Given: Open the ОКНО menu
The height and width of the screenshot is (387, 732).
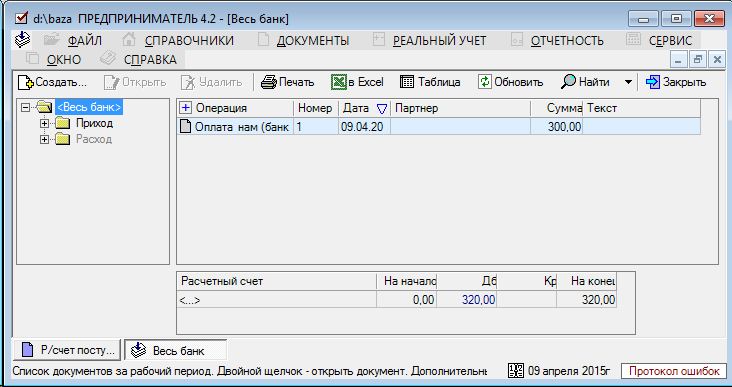Looking at the screenshot, I should pos(64,60).
